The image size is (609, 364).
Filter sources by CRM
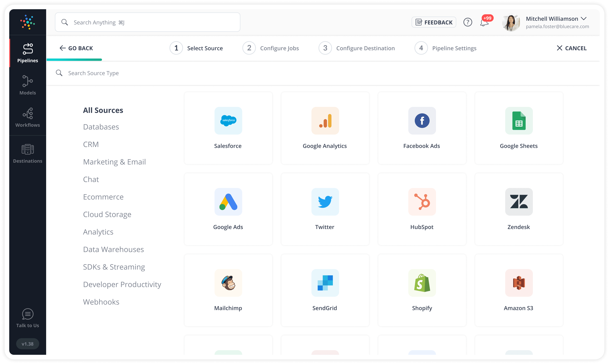coord(91,144)
